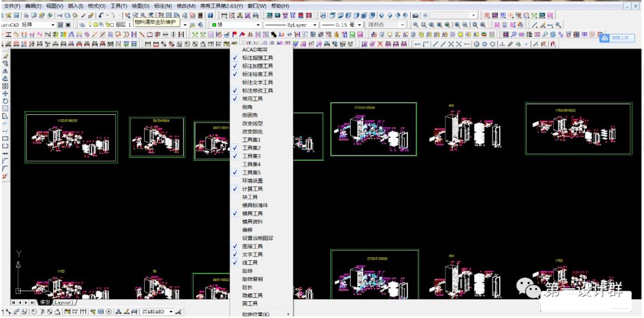
Task: Uncheck 常用工具 in the toolbar list
Action: (x=261, y=98)
